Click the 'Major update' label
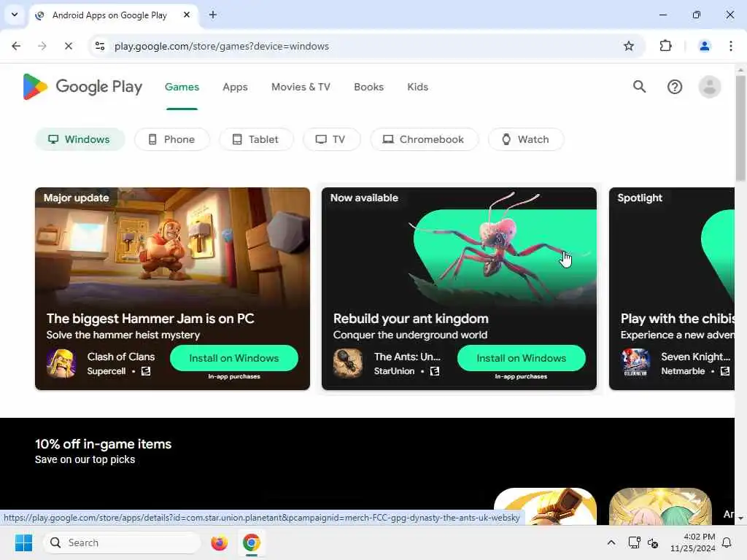The height and width of the screenshot is (560, 747). click(76, 198)
